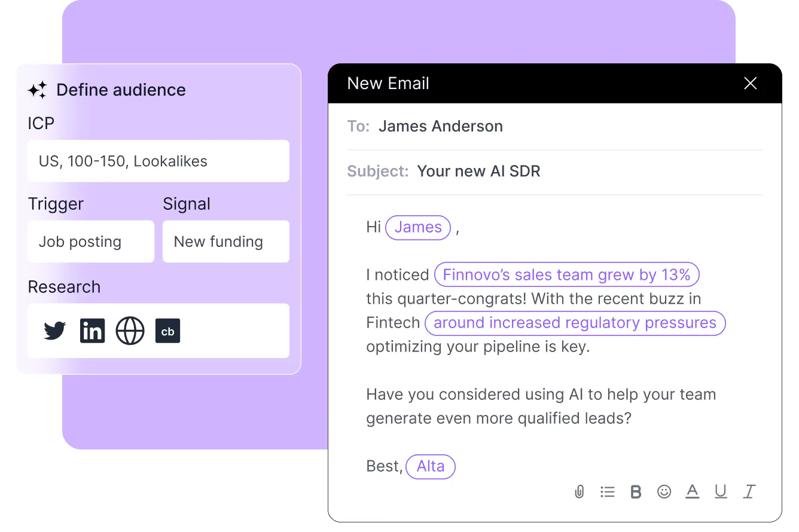Image resolution: width=799 pixels, height=532 pixels.
Task: Open the New funding signal selector
Action: (x=225, y=241)
